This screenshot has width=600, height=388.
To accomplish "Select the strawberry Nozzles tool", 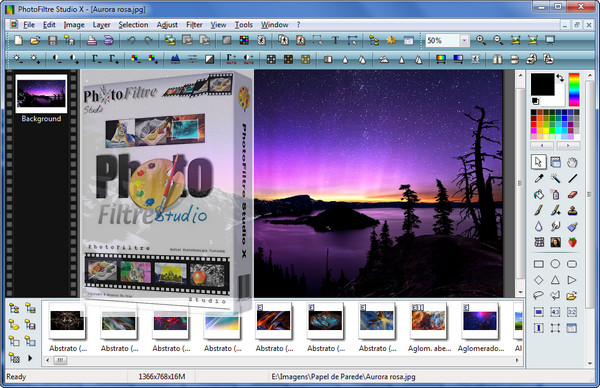I will (572, 242).
